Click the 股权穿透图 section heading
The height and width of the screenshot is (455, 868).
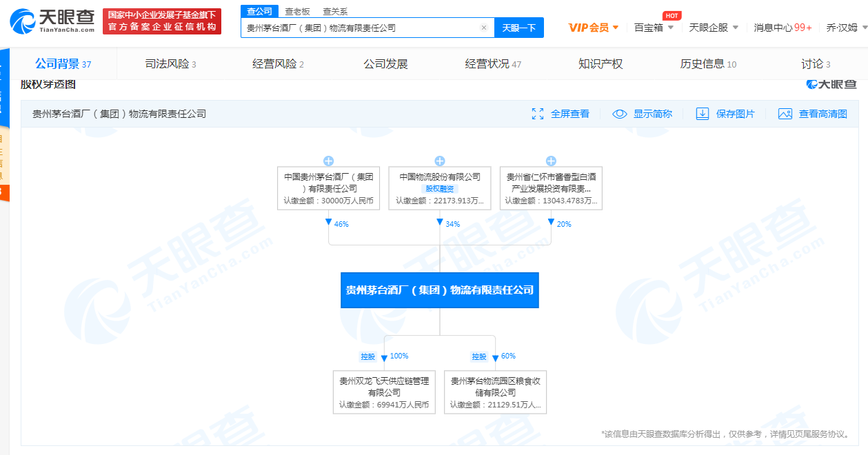[48, 85]
